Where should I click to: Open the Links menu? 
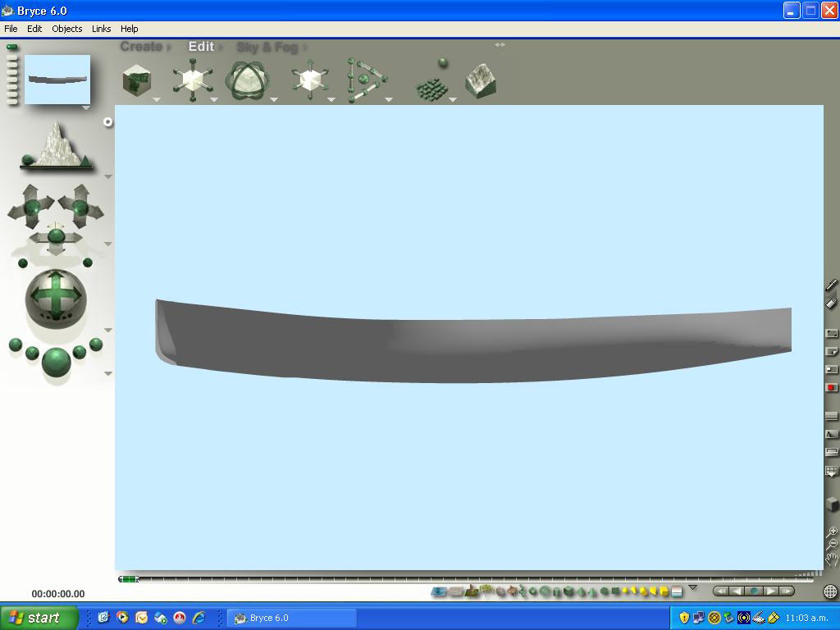[101, 29]
